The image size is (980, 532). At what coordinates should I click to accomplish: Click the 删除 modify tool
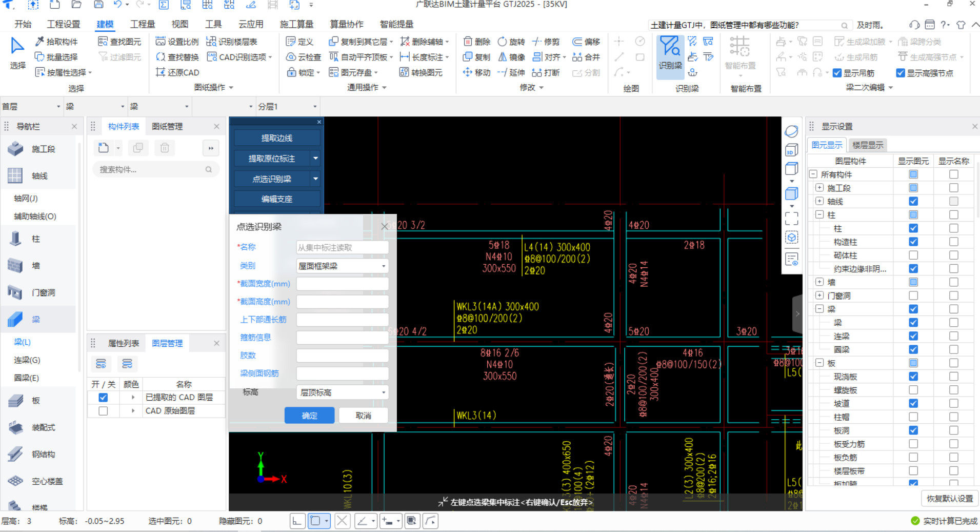(x=477, y=42)
